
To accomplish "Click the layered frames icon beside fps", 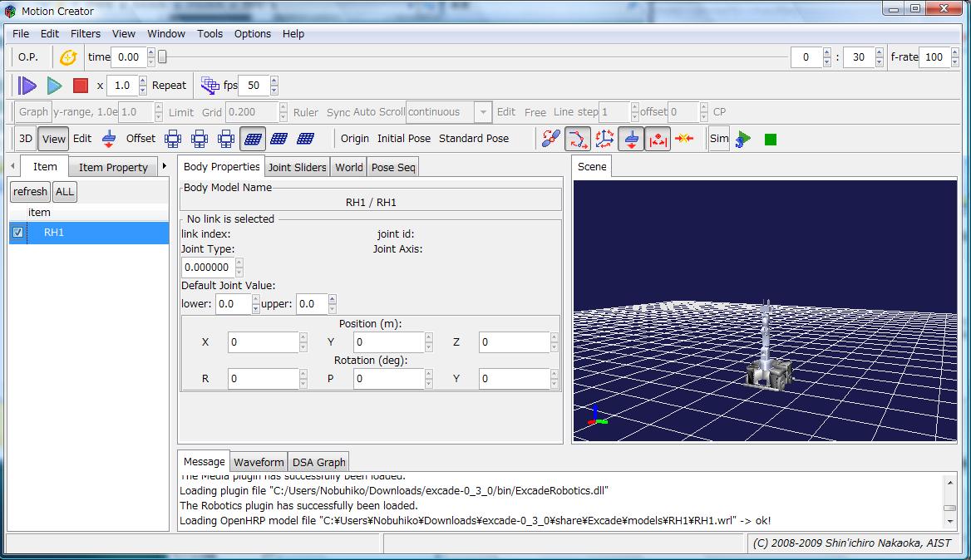I will coord(210,86).
